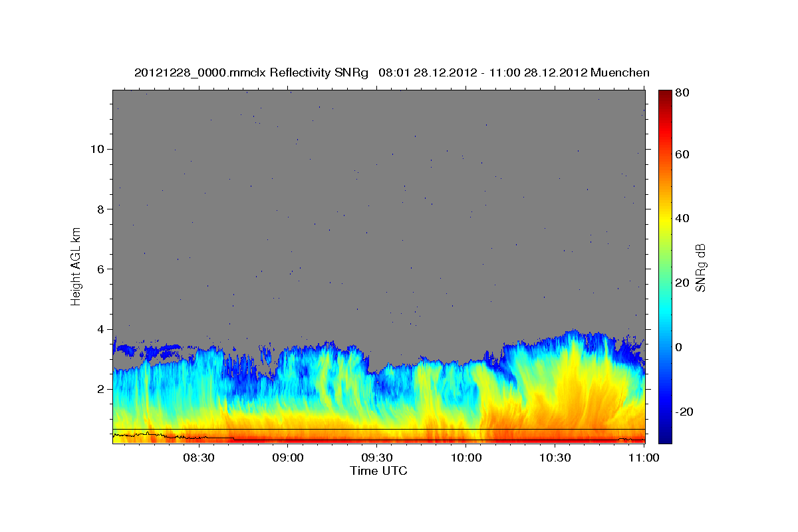Click the height tick label 10
The height and width of the screenshot is (532, 798).
click(99, 148)
